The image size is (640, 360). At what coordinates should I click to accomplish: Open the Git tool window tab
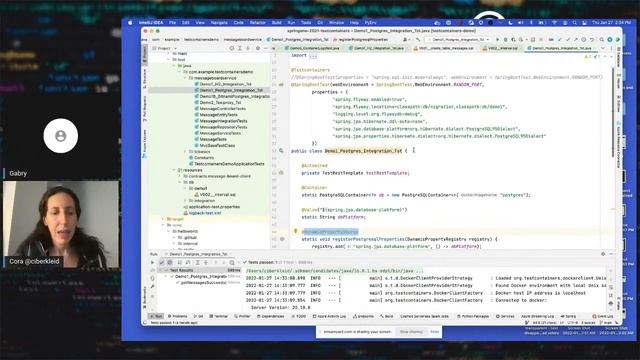coord(198,316)
